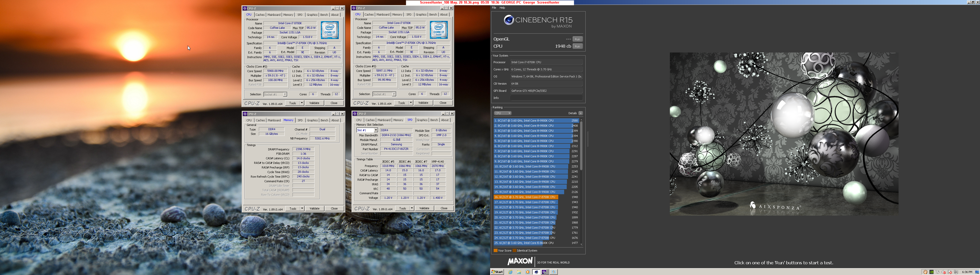Select ranking row 15 scoring 2126

536,192
